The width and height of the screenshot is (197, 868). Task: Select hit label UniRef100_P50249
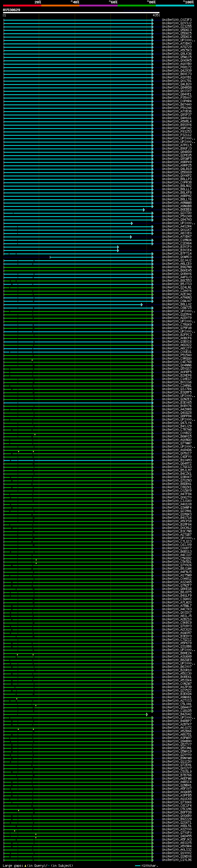[x=177, y=216]
